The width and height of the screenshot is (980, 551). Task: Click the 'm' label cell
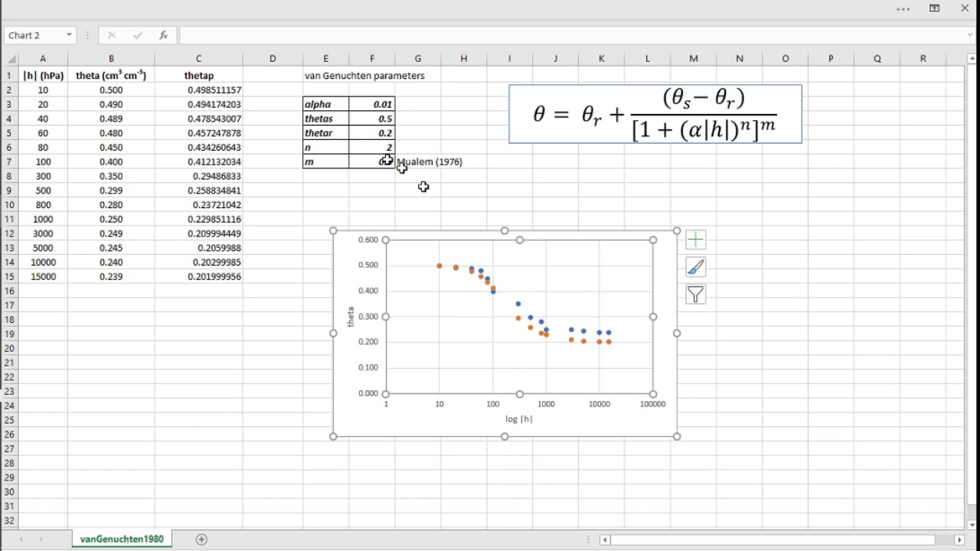tap(326, 162)
